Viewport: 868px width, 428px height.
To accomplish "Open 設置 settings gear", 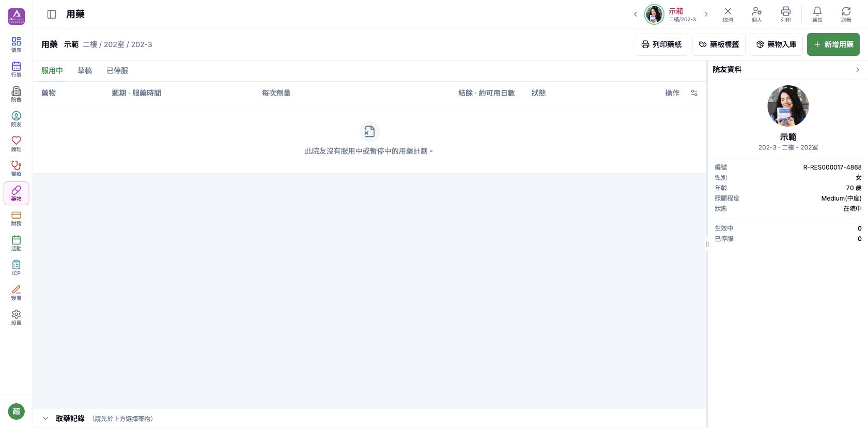I will coord(16,317).
